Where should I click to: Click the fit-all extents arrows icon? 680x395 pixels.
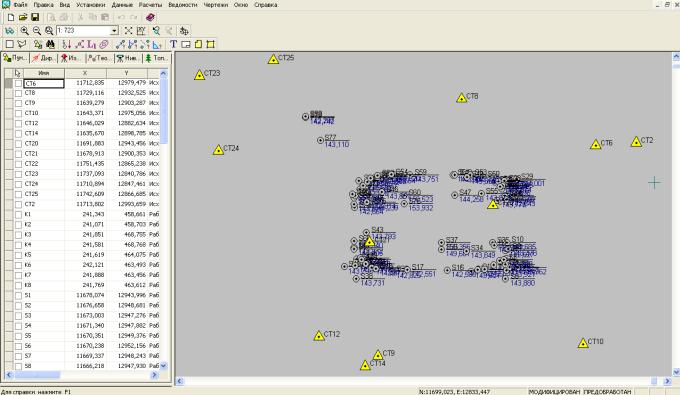[128, 31]
